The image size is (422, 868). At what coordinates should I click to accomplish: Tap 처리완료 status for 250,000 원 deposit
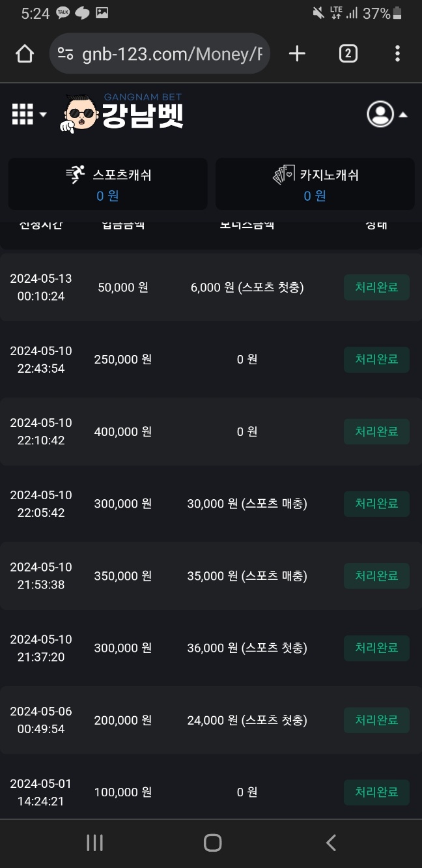(x=376, y=360)
